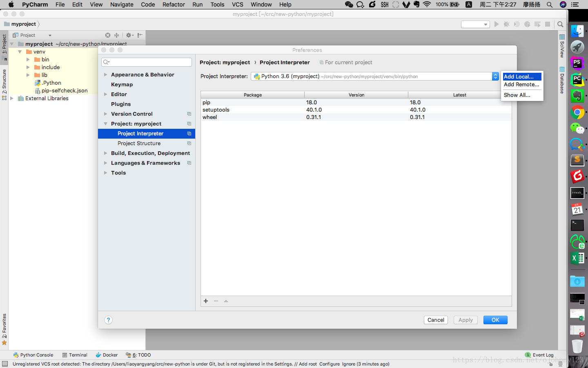Click the Preferences search field
The width and height of the screenshot is (588, 368).
(x=147, y=62)
